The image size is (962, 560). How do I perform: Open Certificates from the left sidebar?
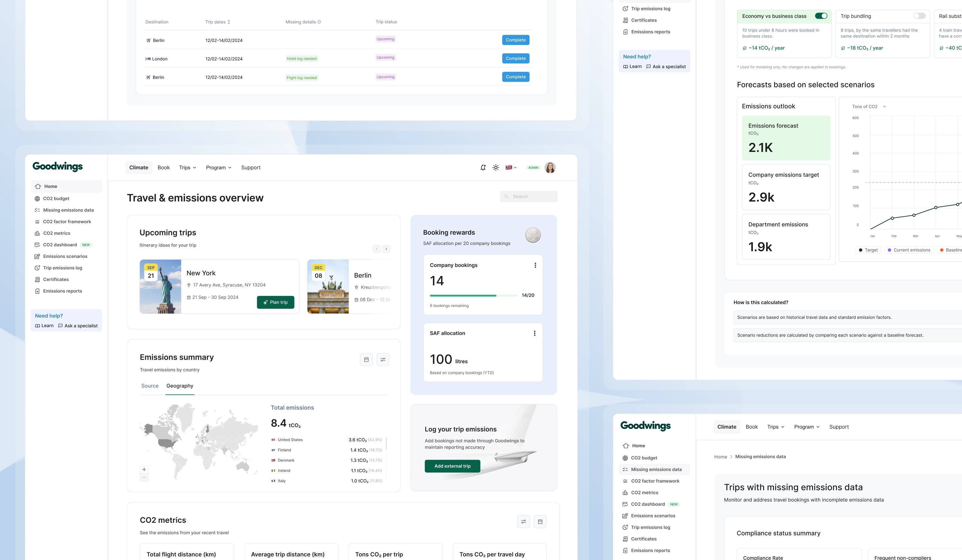pyautogui.click(x=55, y=279)
